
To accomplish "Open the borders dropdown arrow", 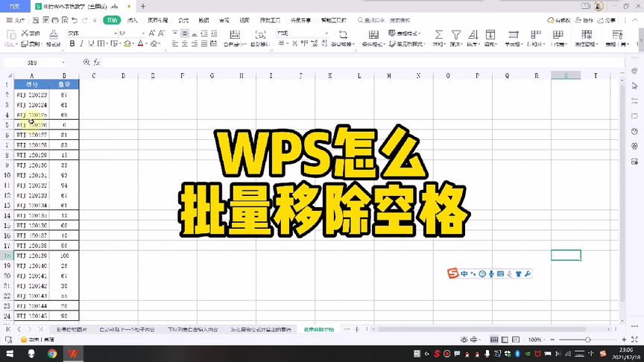I will (107, 43).
